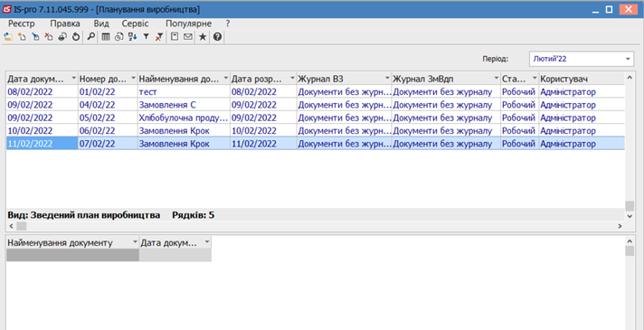Open the Період dropdown showing Лютий'22

pyautogui.click(x=582, y=59)
